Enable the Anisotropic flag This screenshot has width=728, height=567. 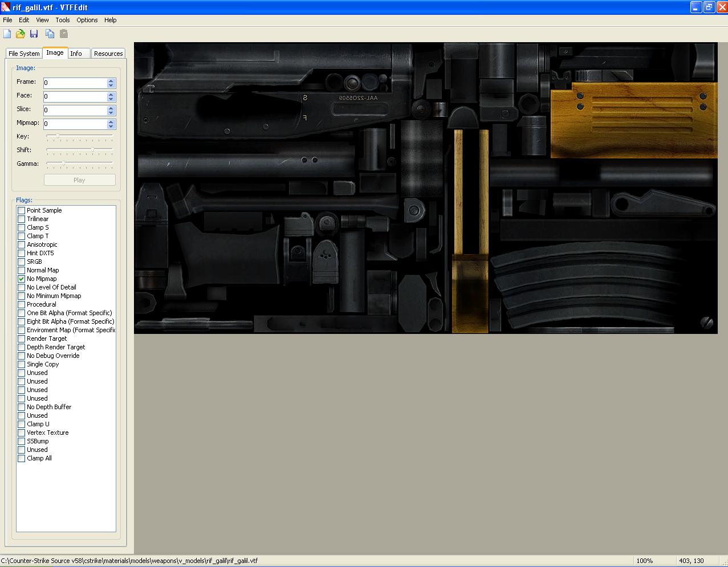pyautogui.click(x=21, y=244)
